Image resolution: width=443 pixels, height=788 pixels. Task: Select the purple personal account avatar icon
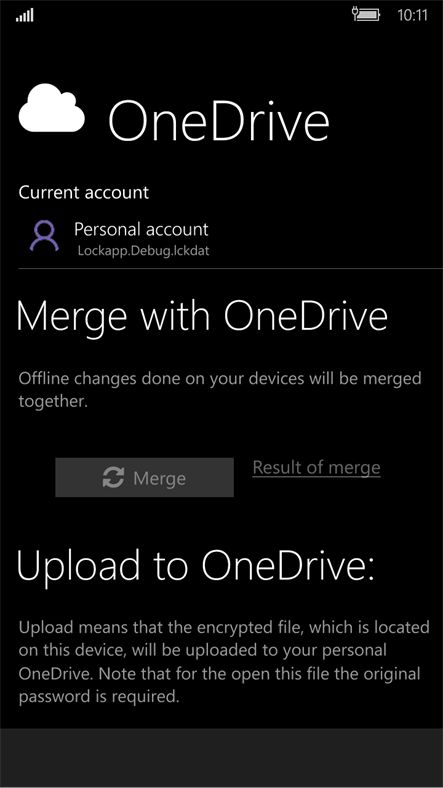click(x=44, y=235)
